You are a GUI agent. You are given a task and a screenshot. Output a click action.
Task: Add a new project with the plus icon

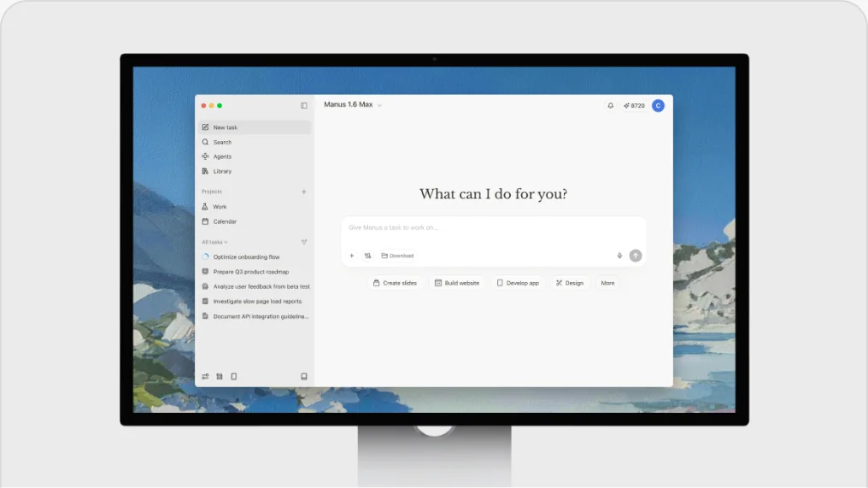coord(304,191)
